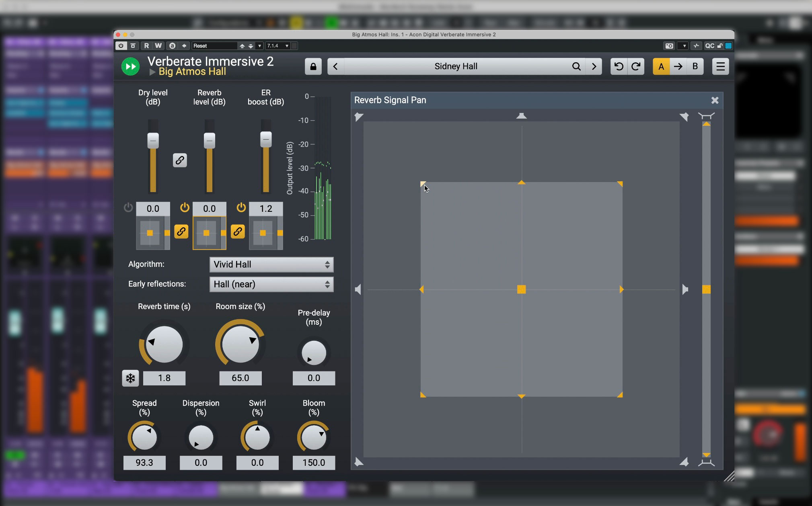Click the redo arrow icon
Viewport: 812px width, 506px height.
click(635, 66)
